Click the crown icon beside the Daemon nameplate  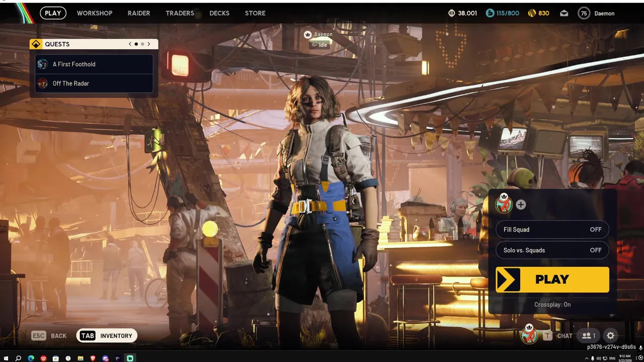pos(308,34)
